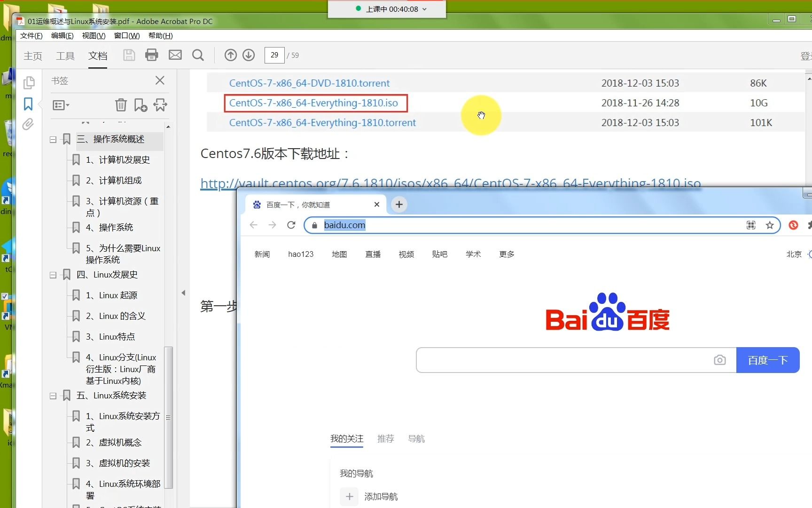Select the 我的关注 tab on Baidu

click(x=347, y=438)
